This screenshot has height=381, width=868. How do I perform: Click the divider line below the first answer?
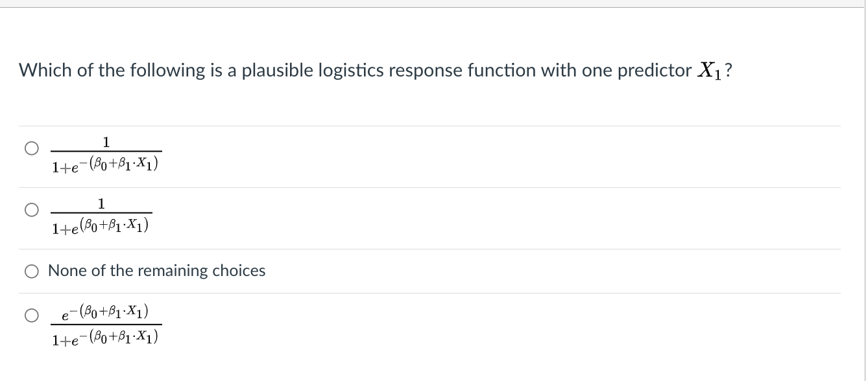[x=428, y=183]
